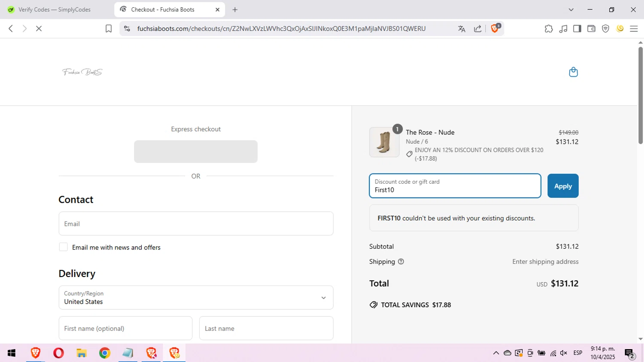Stop loading the page
This screenshot has height=362, width=644.
pyautogui.click(x=39, y=29)
